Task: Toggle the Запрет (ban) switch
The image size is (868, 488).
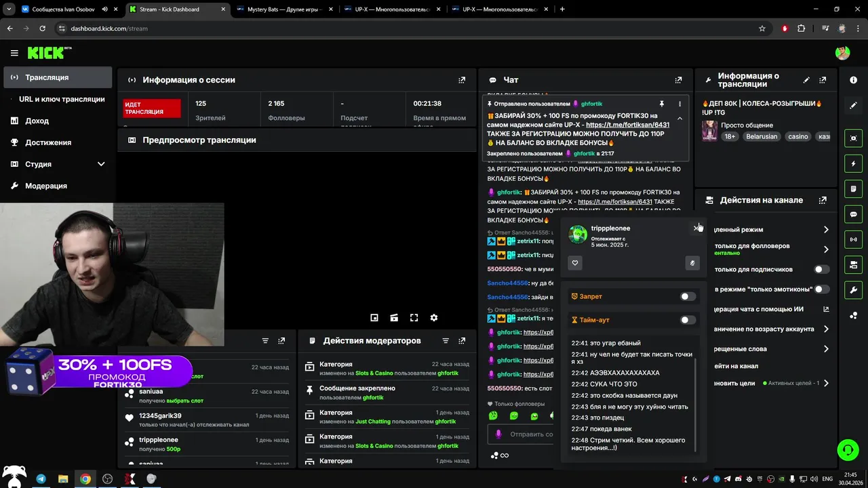Action: [688, 296]
